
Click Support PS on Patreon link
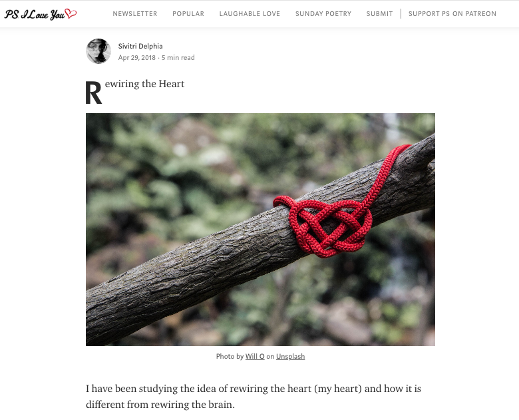pyautogui.click(x=452, y=13)
